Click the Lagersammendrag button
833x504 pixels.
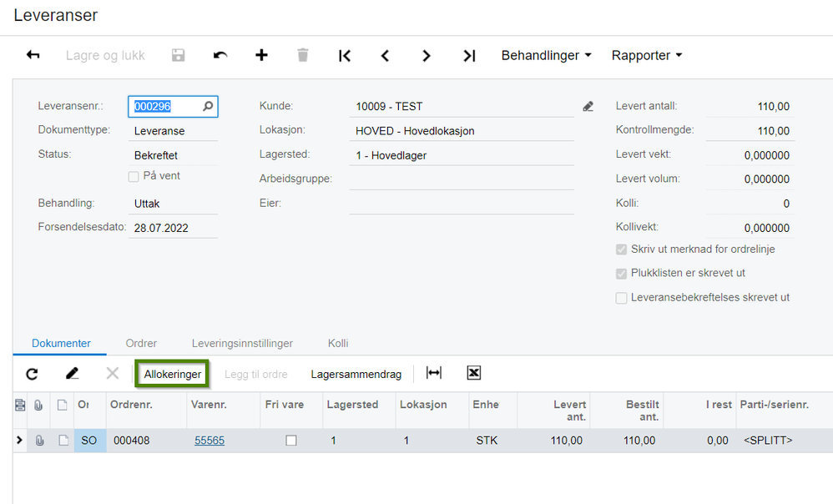[356, 374]
